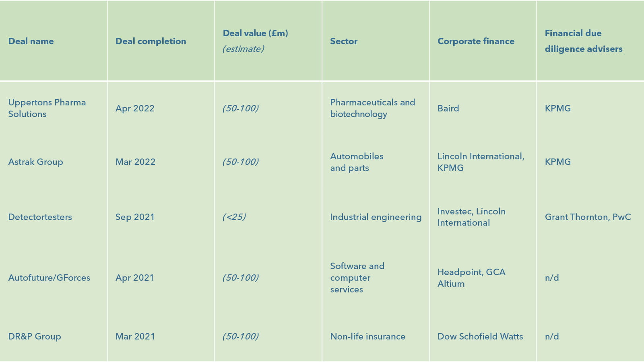Open the Astrak Group deal

click(36, 162)
